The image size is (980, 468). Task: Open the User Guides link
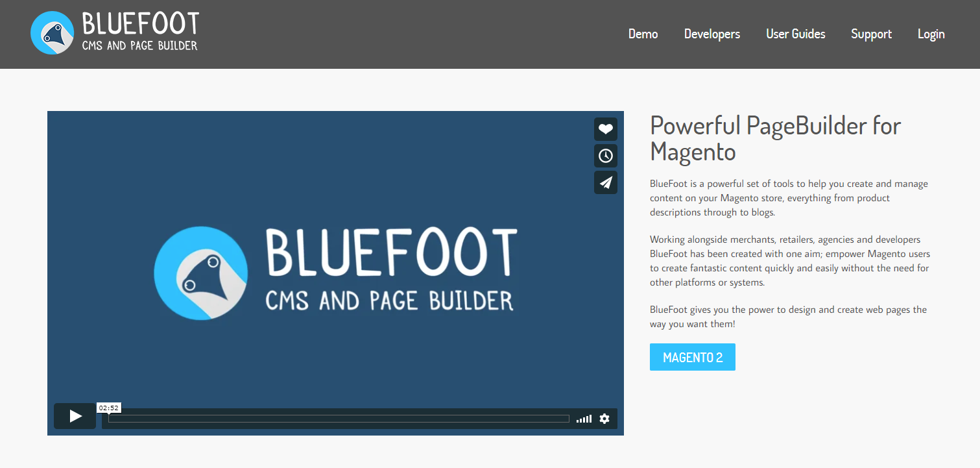click(795, 34)
